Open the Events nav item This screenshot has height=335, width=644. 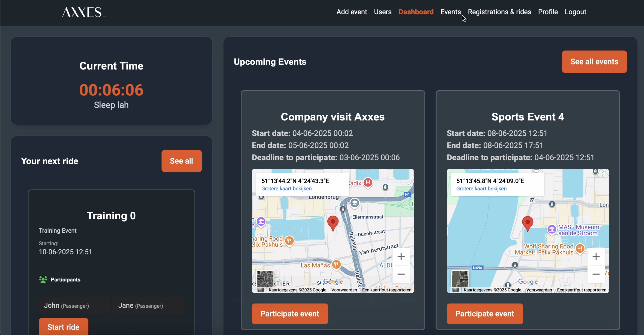450,12
